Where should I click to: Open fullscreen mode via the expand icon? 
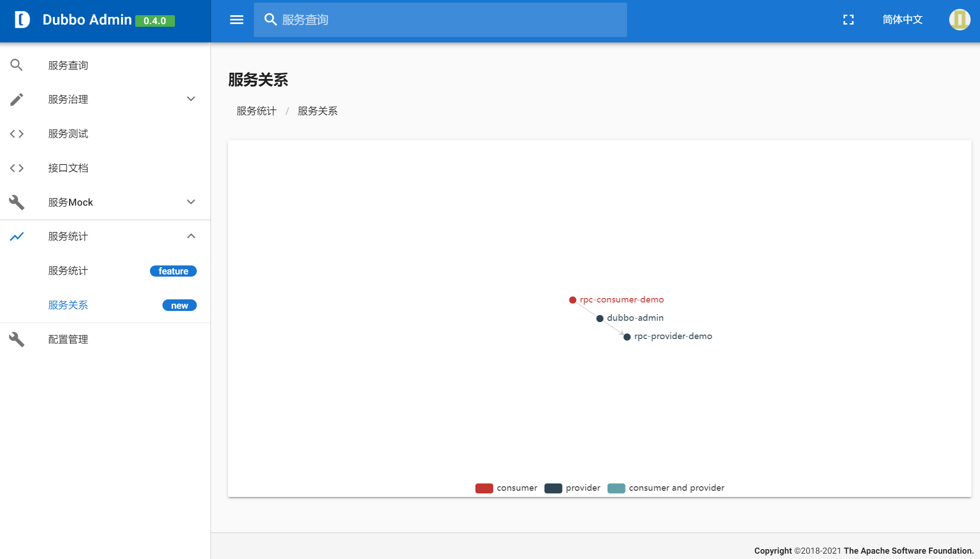pyautogui.click(x=848, y=20)
